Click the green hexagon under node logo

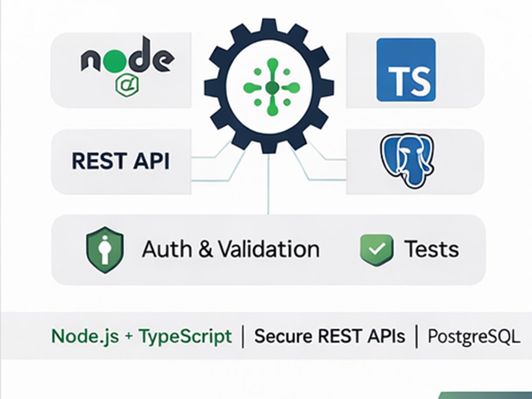tap(127, 86)
